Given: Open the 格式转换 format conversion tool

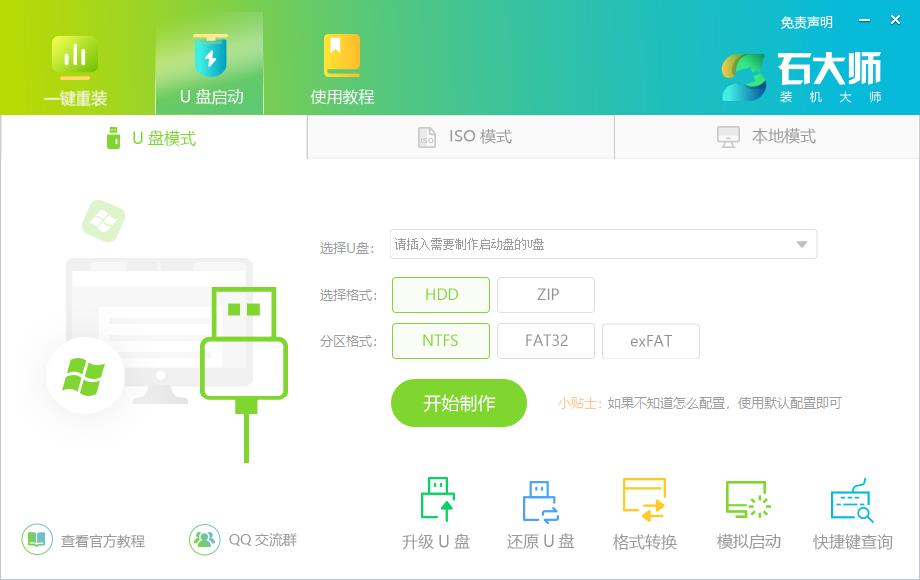Looking at the screenshot, I should tap(645, 512).
